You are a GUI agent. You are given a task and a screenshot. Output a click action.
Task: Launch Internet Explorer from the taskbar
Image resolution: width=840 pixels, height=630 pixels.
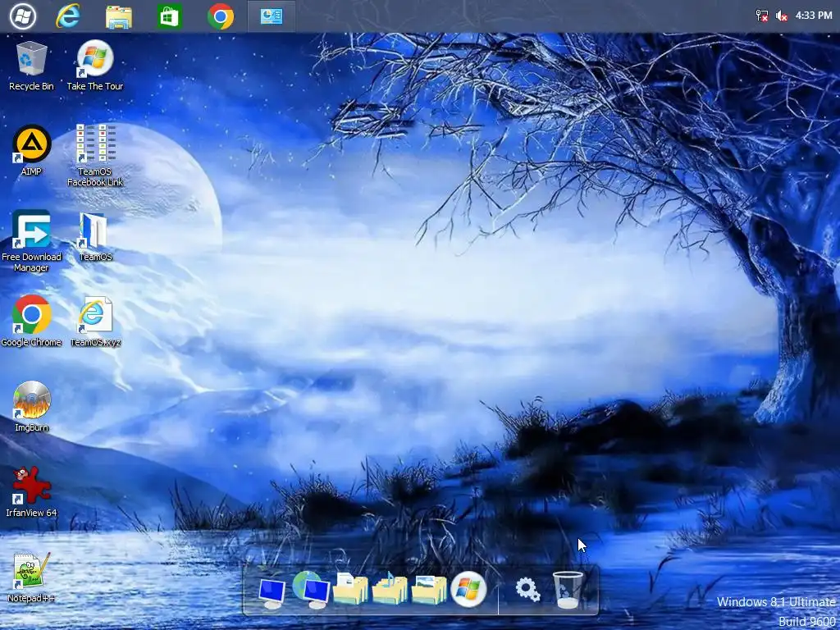point(68,16)
